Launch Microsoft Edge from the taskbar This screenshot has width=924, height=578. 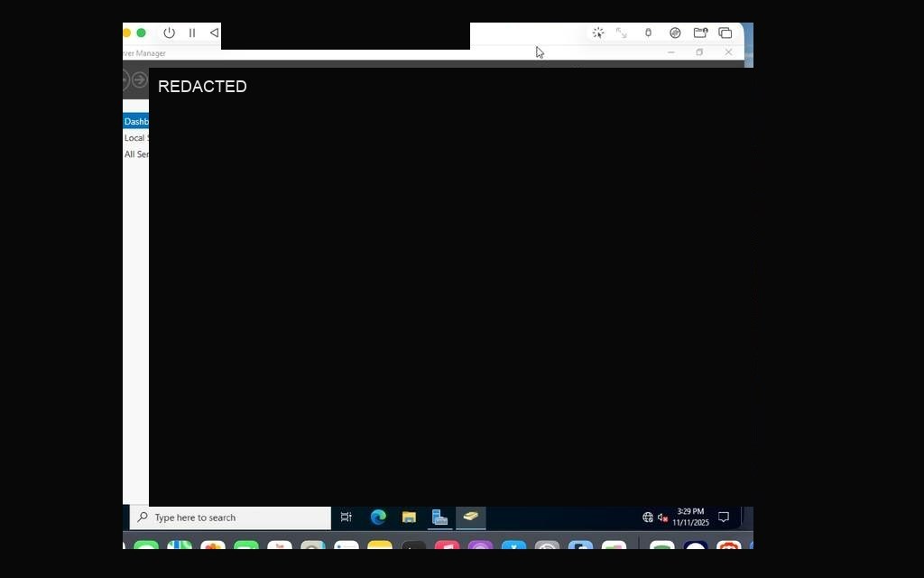point(378,517)
